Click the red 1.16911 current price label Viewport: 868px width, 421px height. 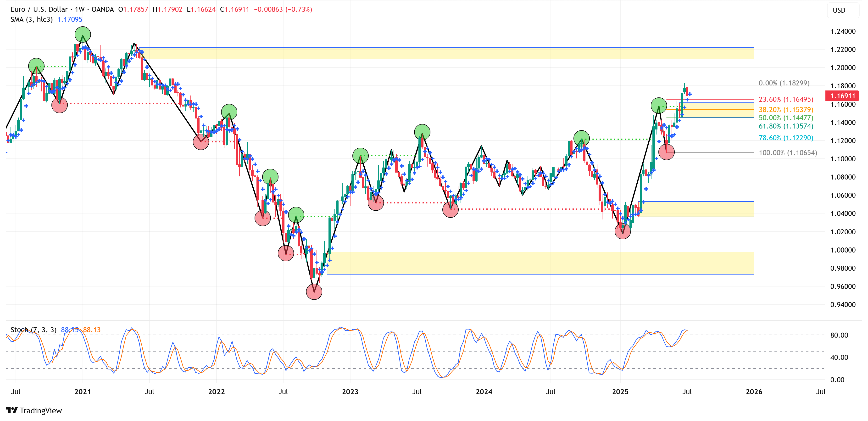click(x=842, y=96)
